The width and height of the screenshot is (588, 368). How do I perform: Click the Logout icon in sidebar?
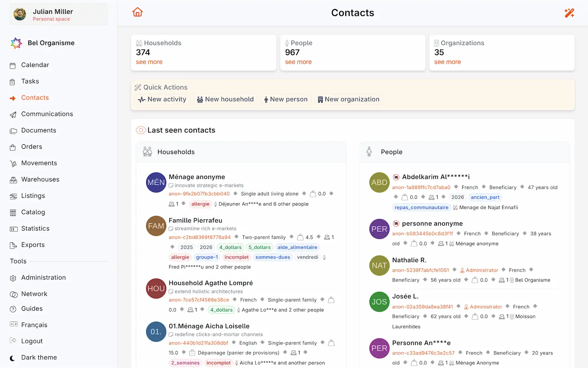13,341
